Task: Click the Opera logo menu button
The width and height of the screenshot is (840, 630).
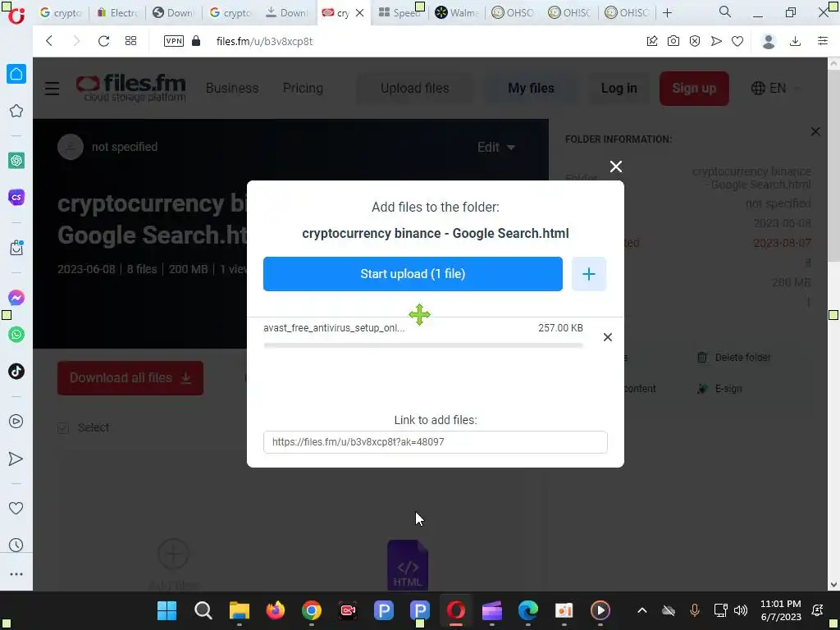Action: coord(16,15)
